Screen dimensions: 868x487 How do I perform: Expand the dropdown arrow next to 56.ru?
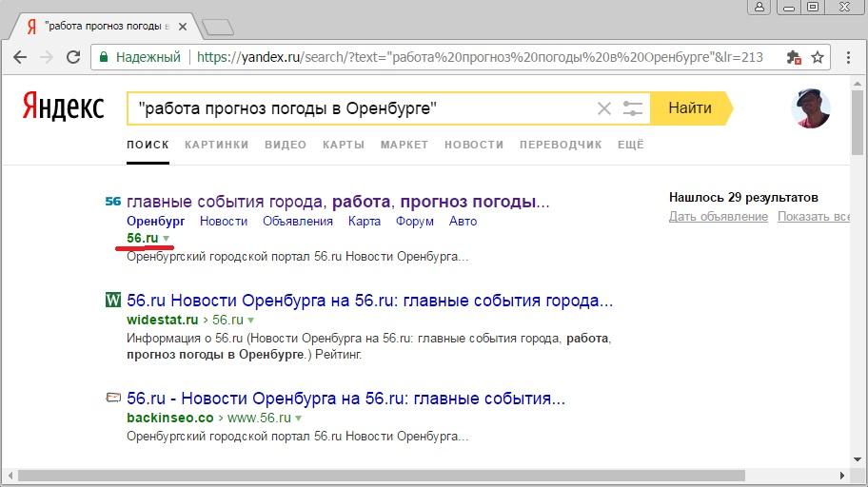click(x=166, y=239)
